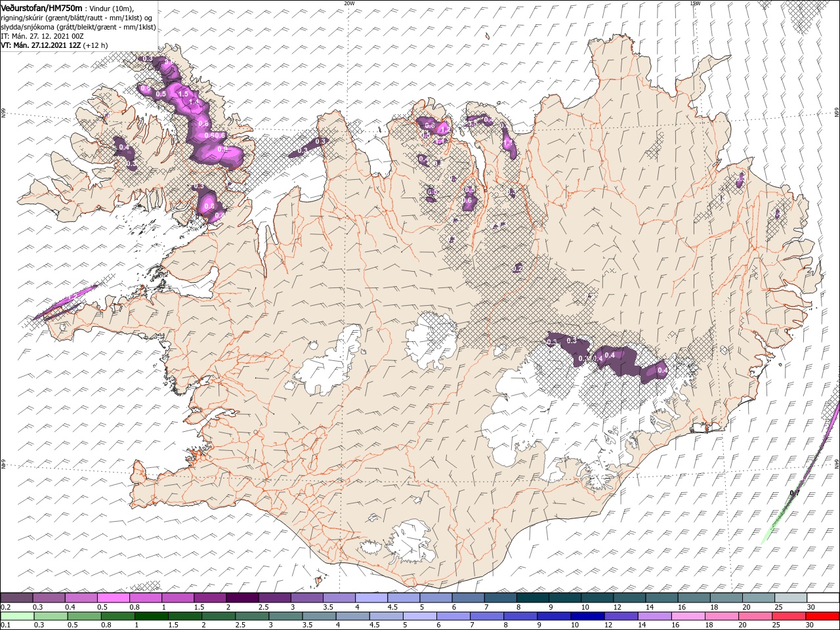This screenshot has width=840, height=630.
Task: Click the pink precipitation streak off Snæfellsnes west coast
Action: click(66, 303)
